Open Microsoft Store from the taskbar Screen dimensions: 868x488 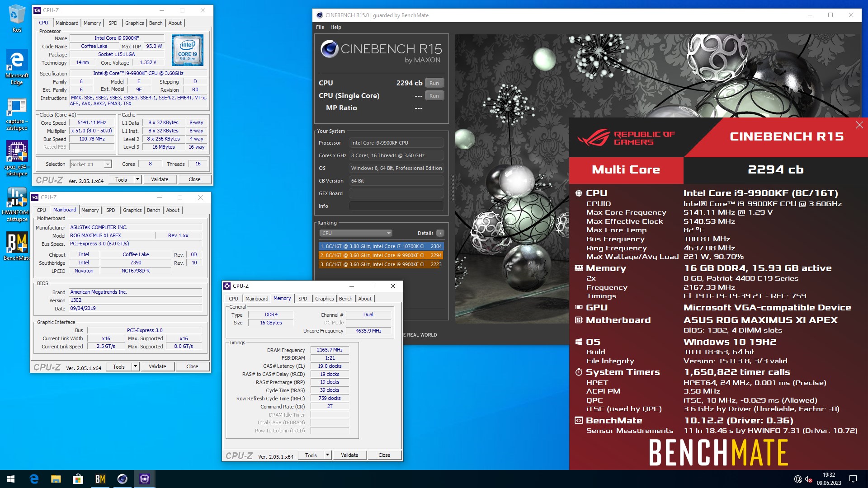coord(78,479)
